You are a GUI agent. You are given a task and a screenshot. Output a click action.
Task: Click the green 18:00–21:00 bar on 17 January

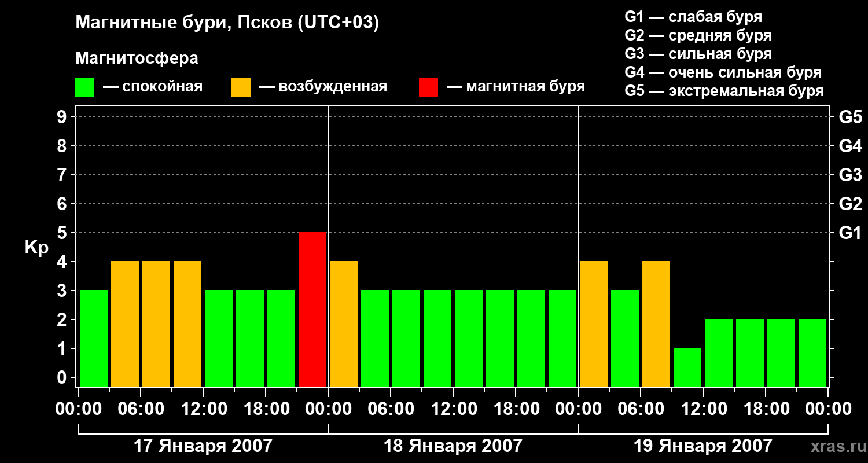click(281, 339)
